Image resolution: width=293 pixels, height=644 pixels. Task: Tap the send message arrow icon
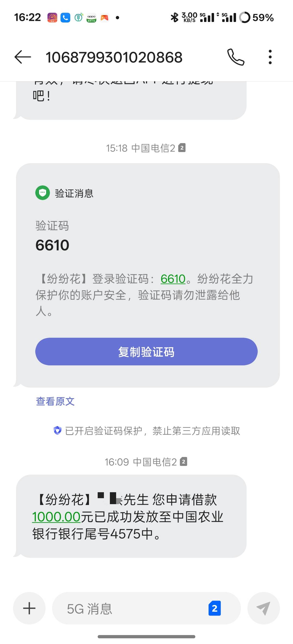pyautogui.click(x=263, y=608)
